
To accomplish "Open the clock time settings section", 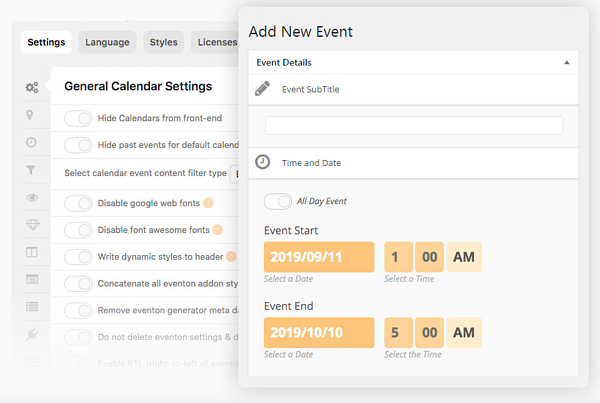I will (x=31, y=142).
